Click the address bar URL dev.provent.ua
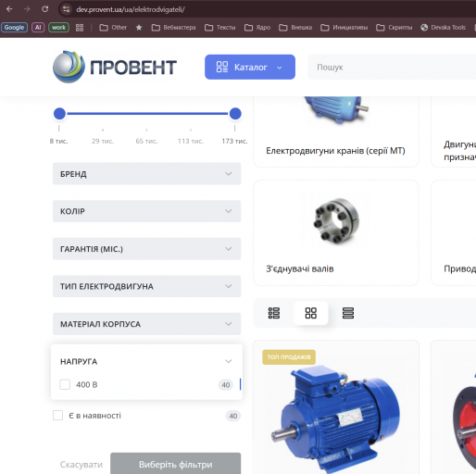Screen dimensions: 476x474 pyautogui.click(x=131, y=9)
